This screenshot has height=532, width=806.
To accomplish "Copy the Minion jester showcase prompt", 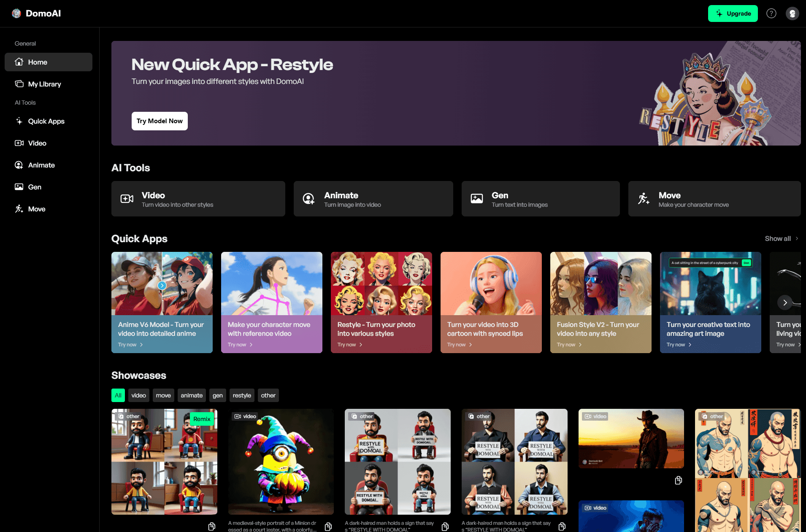I will coord(328,526).
